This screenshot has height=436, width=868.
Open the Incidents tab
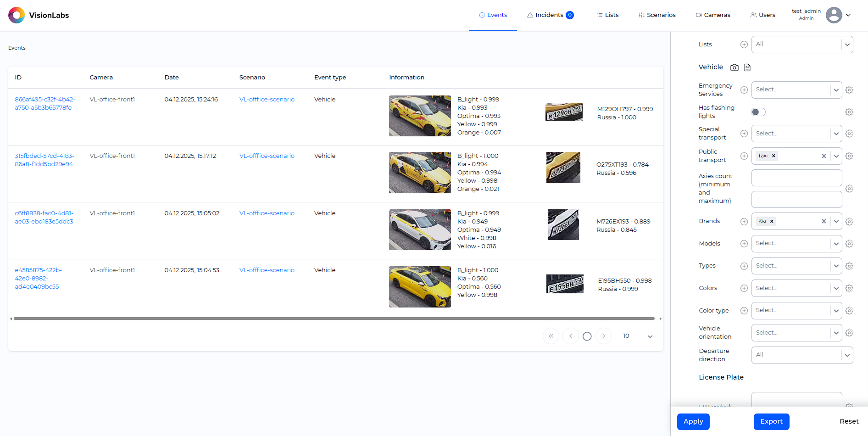click(x=550, y=15)
